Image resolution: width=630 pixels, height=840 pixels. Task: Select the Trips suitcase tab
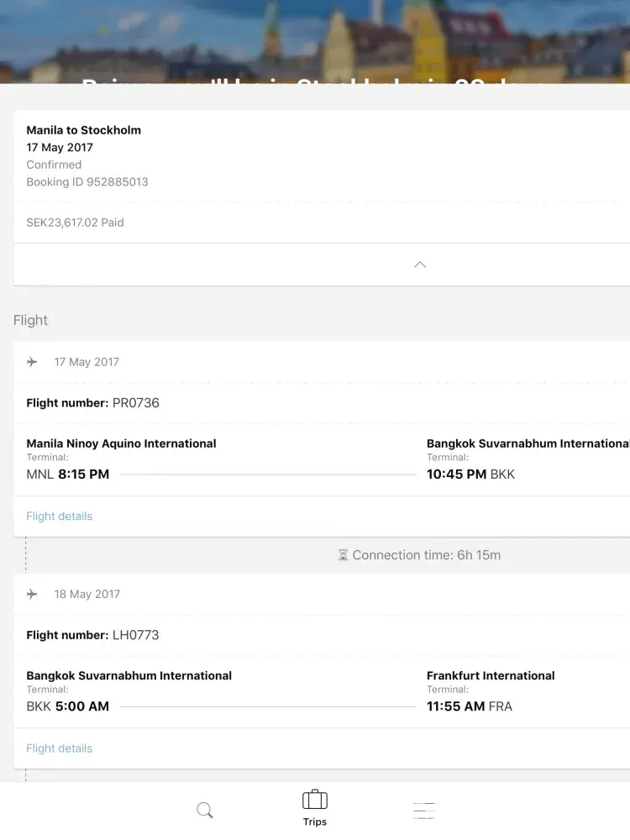coord(315,808)
